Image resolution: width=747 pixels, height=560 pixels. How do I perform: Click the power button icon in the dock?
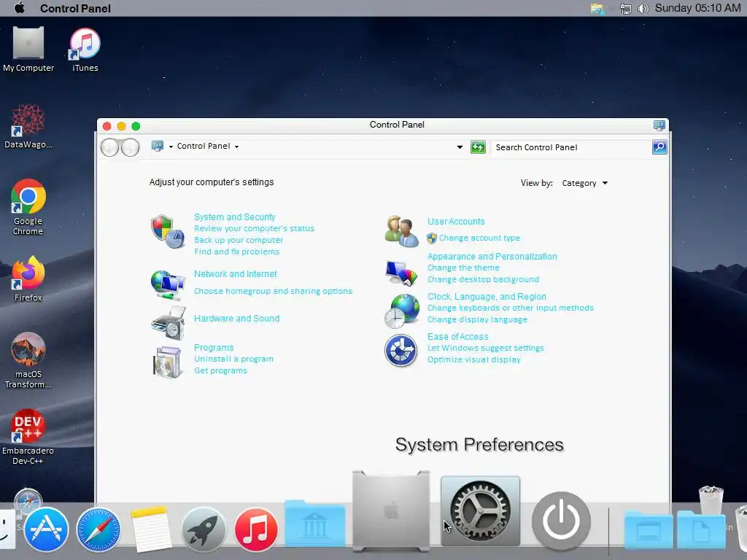tap(561, 521)
